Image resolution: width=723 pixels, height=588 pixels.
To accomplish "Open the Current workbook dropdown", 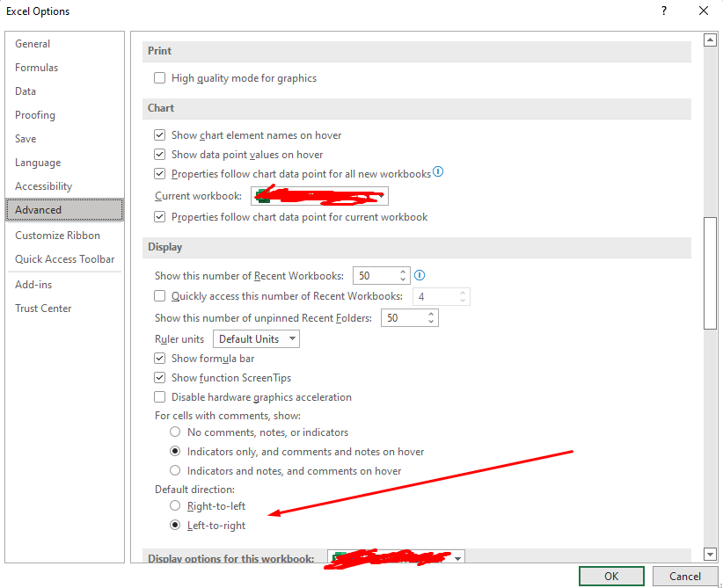I will (x=319, y=196).
